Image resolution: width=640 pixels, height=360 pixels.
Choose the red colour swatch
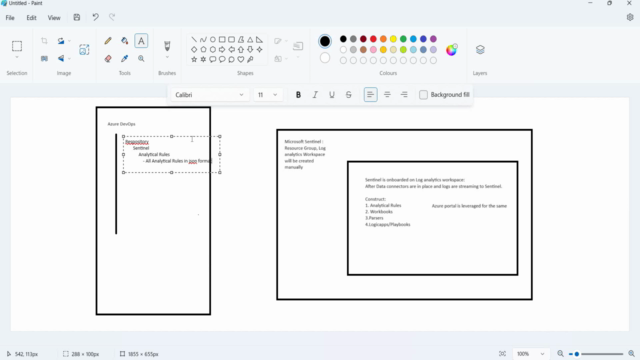(x=373, y=39)
